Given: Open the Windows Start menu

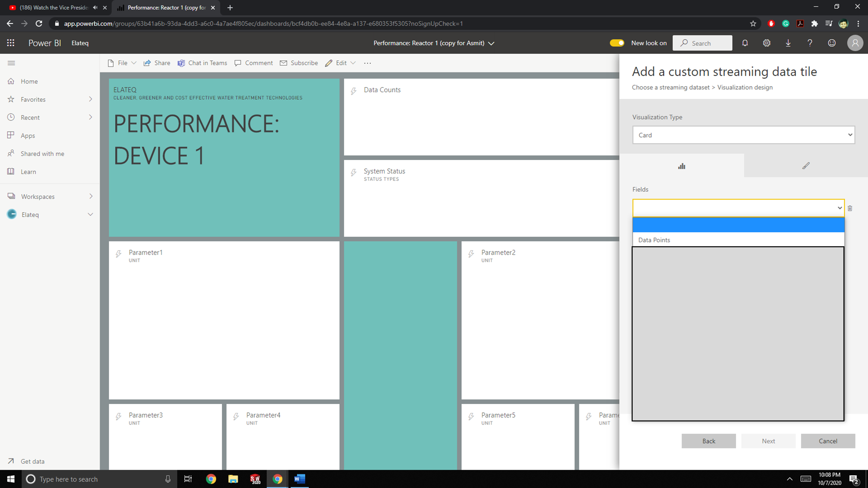Looking at the screenshot, I should tap(11, 479).
